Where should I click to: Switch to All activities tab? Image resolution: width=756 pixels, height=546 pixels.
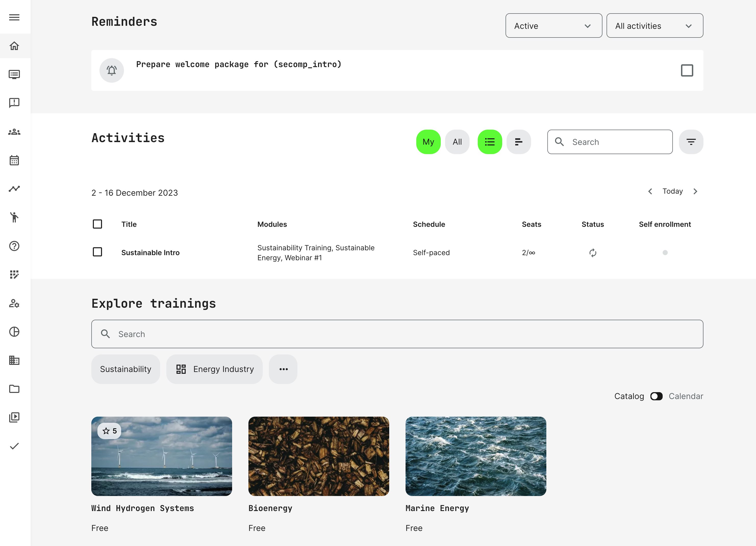click(x=457, y=142)
